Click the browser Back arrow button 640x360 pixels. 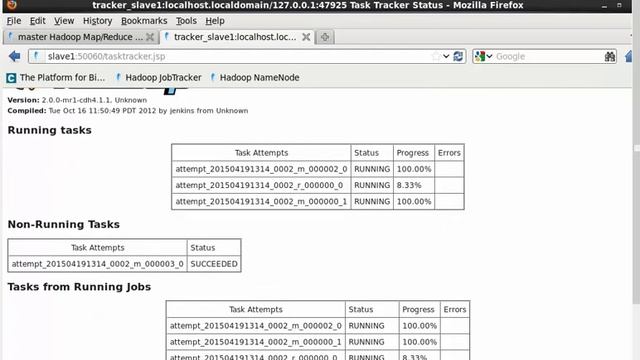point(15,56)
